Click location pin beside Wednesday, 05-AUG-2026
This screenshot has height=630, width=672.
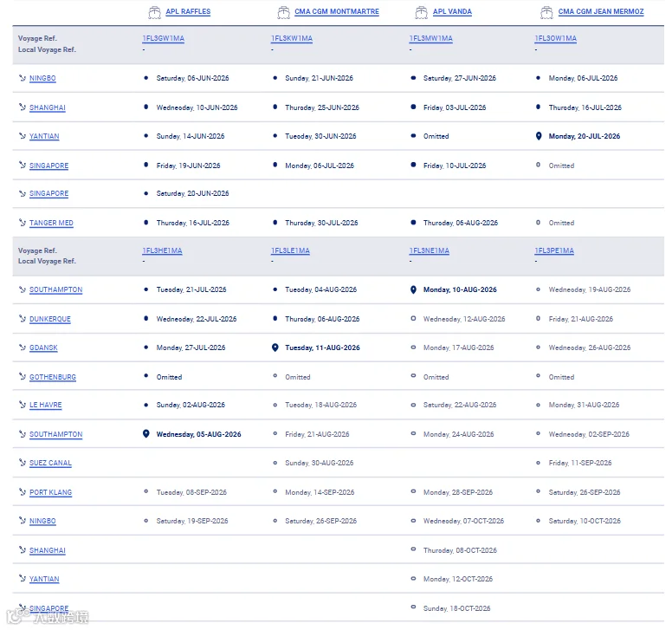click(x=146, y=434)
